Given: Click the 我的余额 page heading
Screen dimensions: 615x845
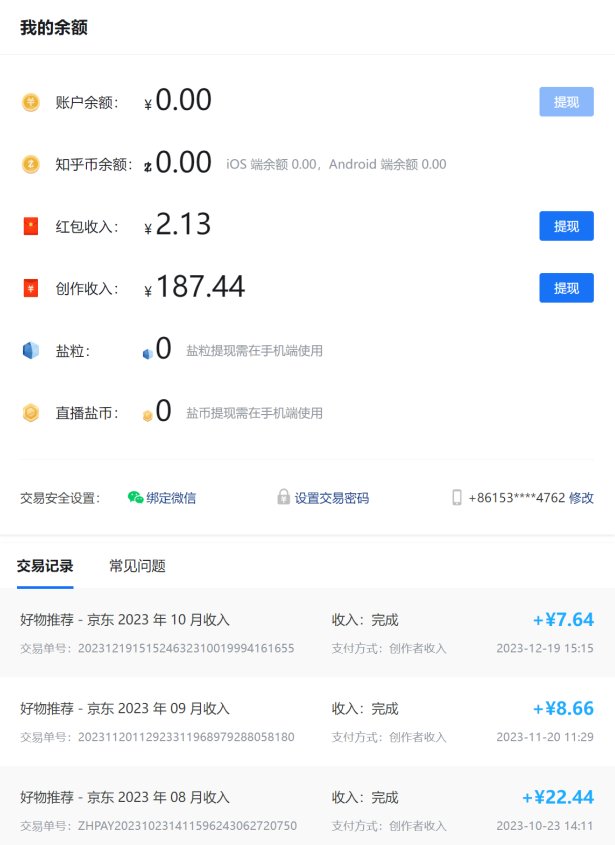Looking at the screenshot, I should (x=54, y=27).
